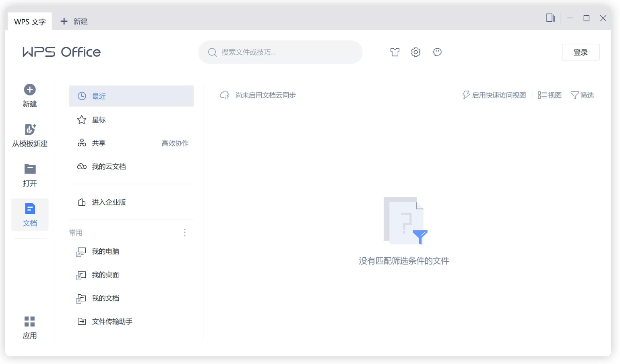Open 文件传输助手 entry

coord(131,321)
